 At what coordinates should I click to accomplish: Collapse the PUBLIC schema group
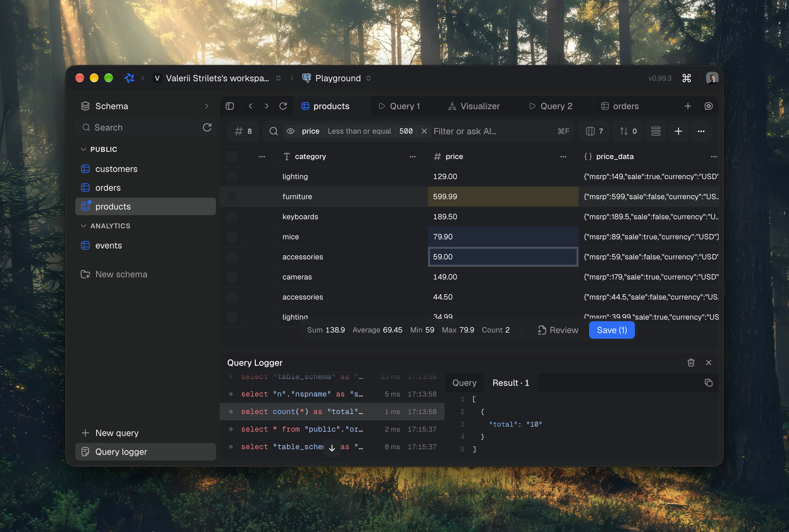pos(83,149)
